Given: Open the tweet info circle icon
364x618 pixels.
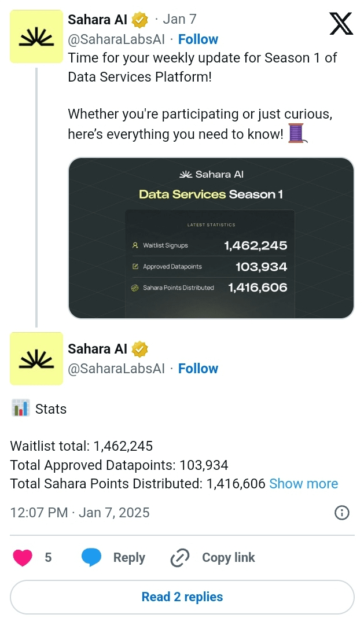Looking at the screenshot, I should click(342, 513).
